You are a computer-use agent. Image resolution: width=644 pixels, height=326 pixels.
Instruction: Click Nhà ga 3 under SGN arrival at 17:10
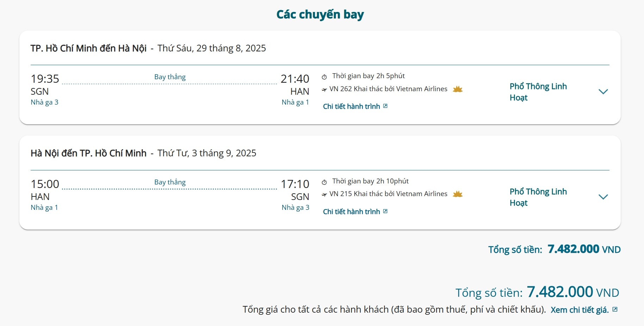(295, 208)
